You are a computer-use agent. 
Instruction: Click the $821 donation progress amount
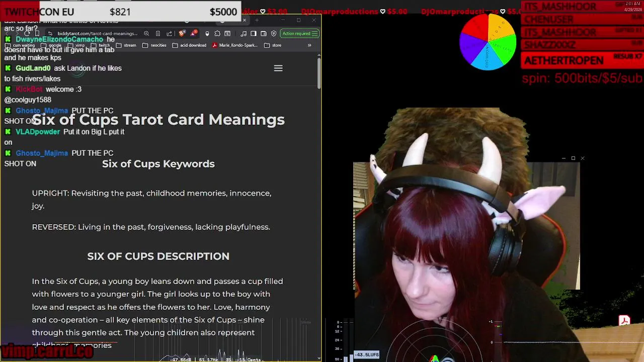click(120, 12)
